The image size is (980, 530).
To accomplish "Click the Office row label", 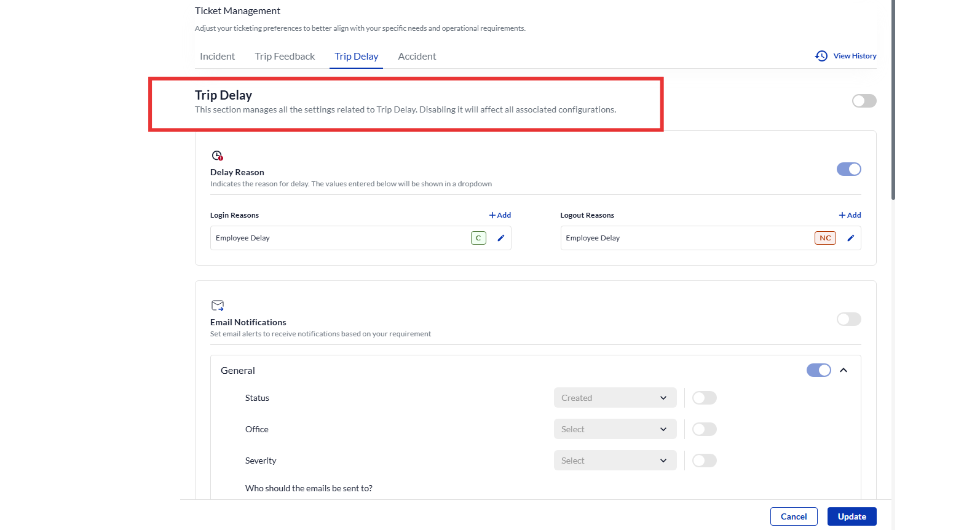I will coord(256,430).
